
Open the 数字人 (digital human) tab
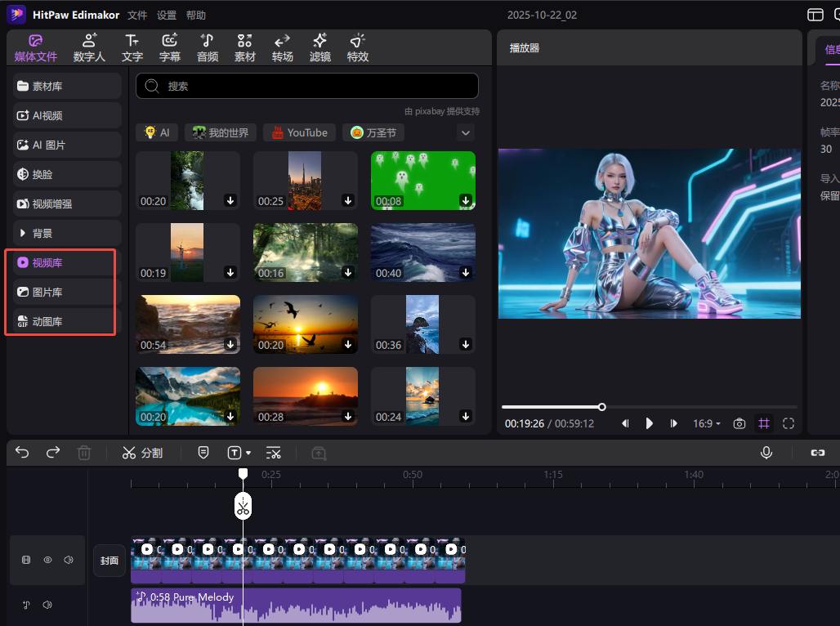89,47
